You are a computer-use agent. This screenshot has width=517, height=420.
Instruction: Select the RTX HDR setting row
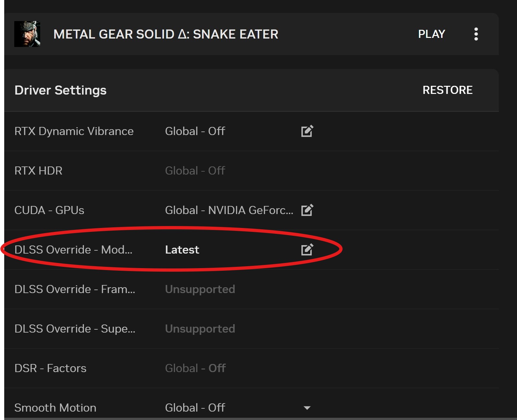38,171
